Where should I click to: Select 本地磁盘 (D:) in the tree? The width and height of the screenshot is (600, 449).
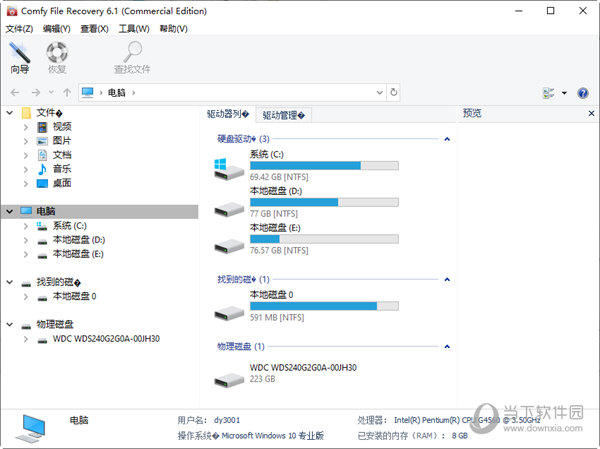(x=79, y=240)
